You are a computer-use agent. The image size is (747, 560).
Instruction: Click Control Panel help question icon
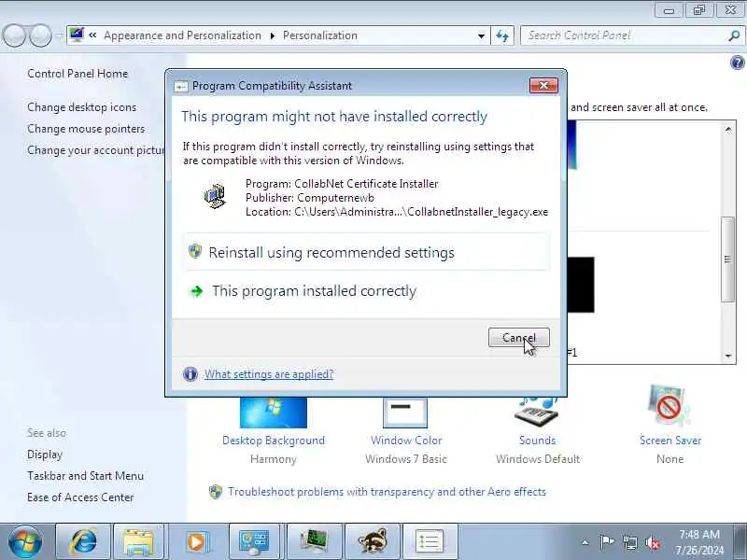[x=738, y=63]
